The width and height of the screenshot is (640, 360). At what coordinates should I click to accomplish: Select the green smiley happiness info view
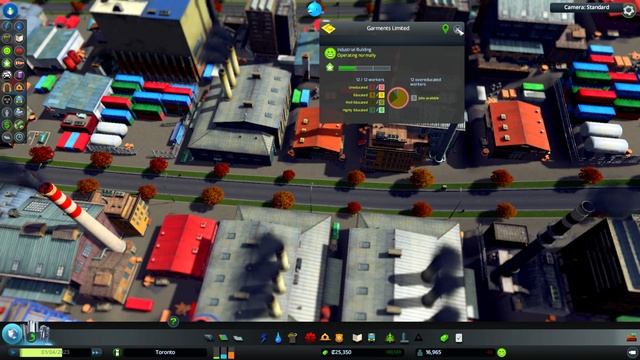[x=7, y=51]
